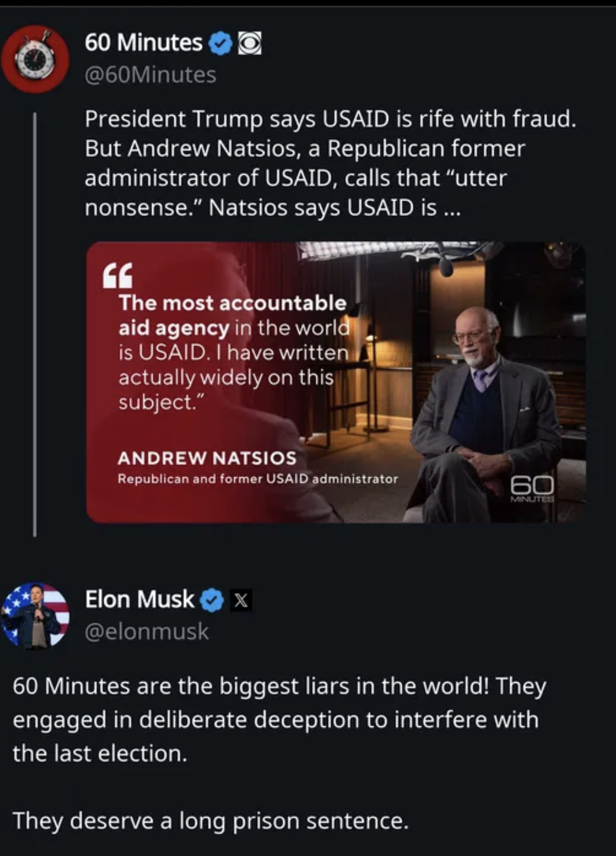
Task: Click the blue verified badge beside 60 Minutes
Action: point(221,44)
